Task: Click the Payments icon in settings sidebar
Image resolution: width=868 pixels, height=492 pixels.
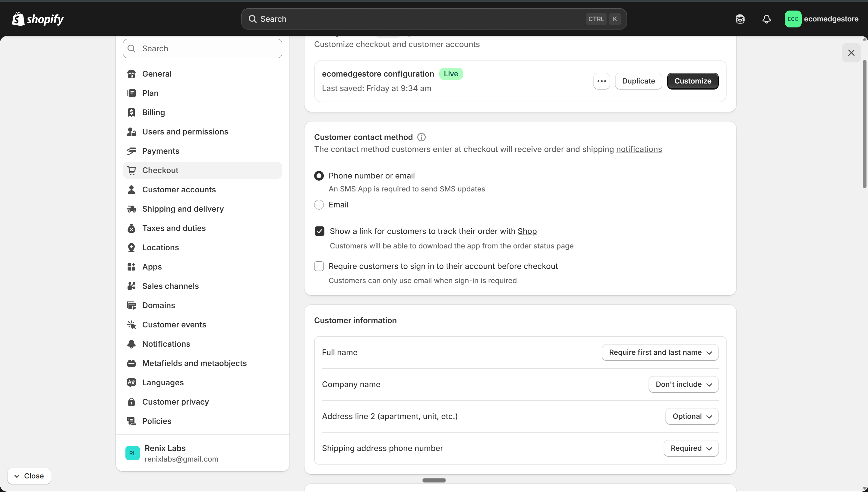Action: [x=132, y=151]
